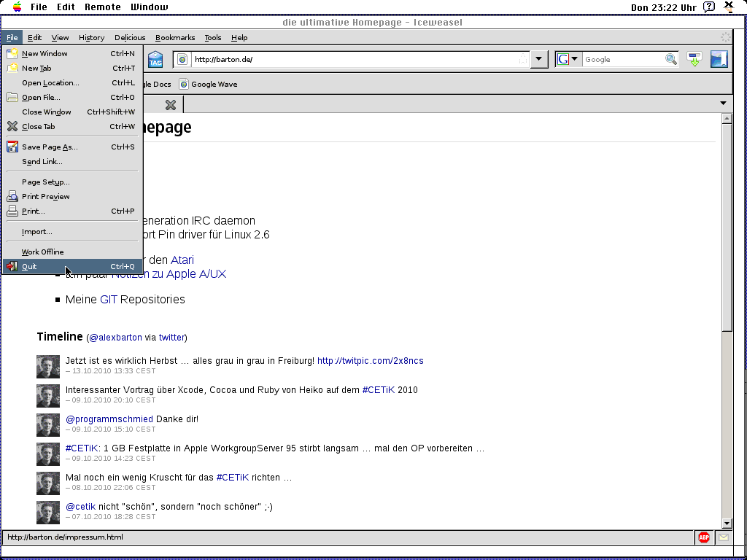Open Iceweasel's Help menu

(x=239, y=38)
